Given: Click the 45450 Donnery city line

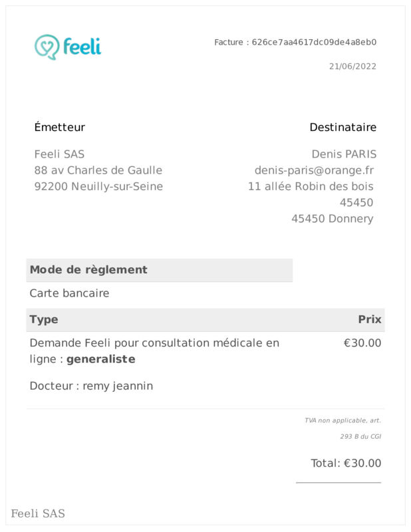Looking at the screenshot, I should point(333,219).
